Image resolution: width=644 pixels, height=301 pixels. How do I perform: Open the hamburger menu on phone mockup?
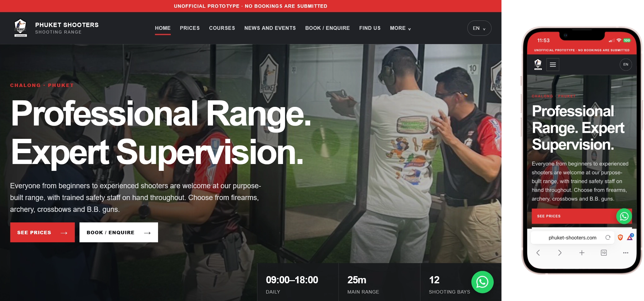click(x=553, y=65)
